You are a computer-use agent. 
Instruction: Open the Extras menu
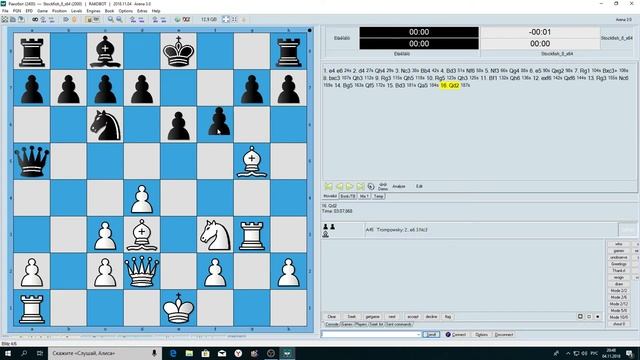click(142, 11)
